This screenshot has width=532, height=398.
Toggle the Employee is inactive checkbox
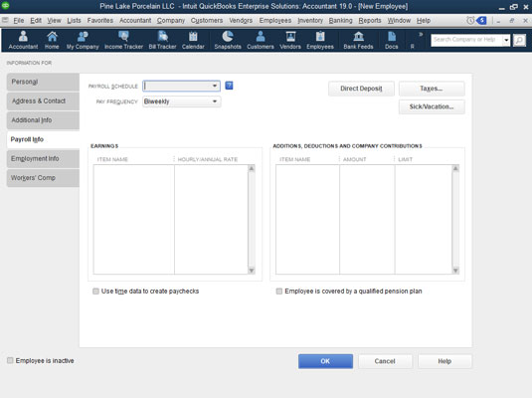(10, 360)
